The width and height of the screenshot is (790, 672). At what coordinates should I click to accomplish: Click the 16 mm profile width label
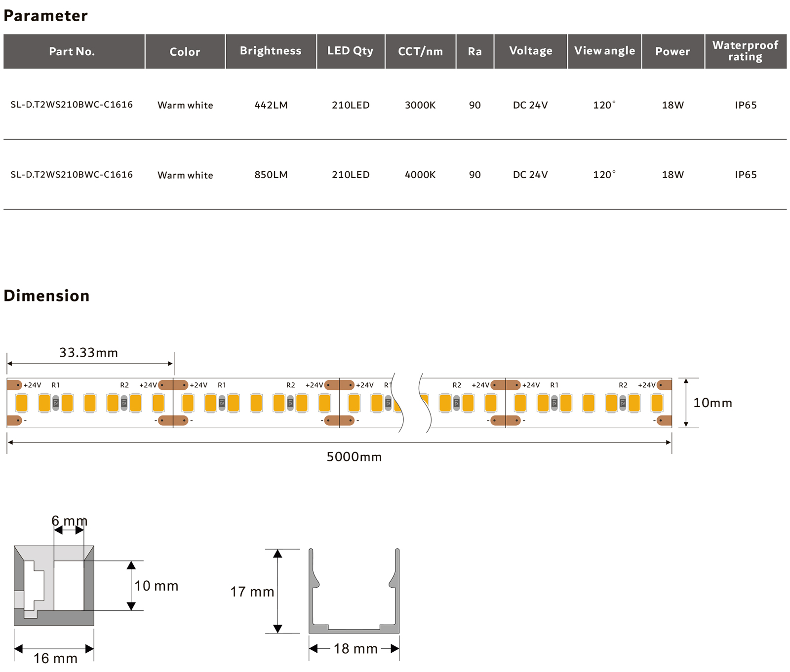(55, 658)
